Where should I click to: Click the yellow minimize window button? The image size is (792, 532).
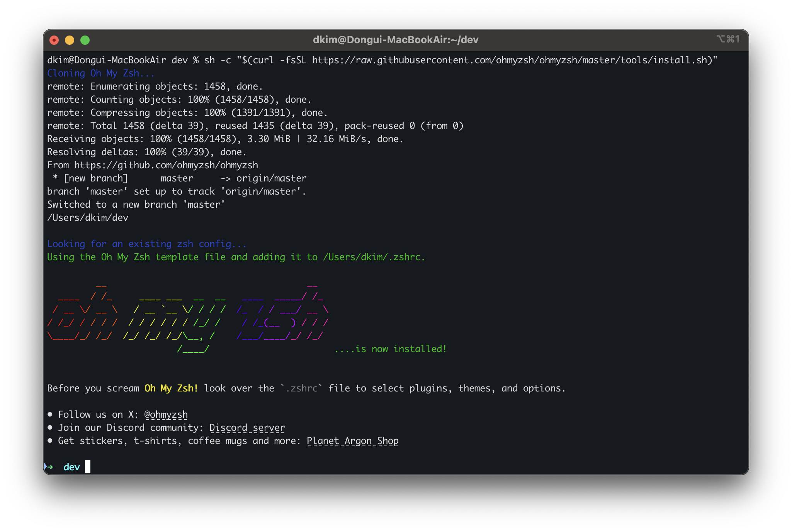pyautogui.click(x=70, y=40)
